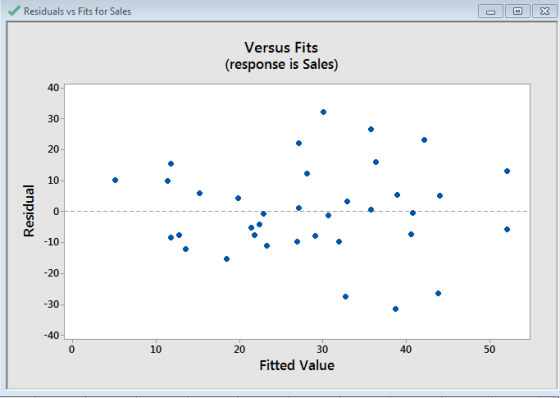Screen dimensions: 560x398
Task: Click the highest data point near residual 32
Action: click(x=323, y=112)
